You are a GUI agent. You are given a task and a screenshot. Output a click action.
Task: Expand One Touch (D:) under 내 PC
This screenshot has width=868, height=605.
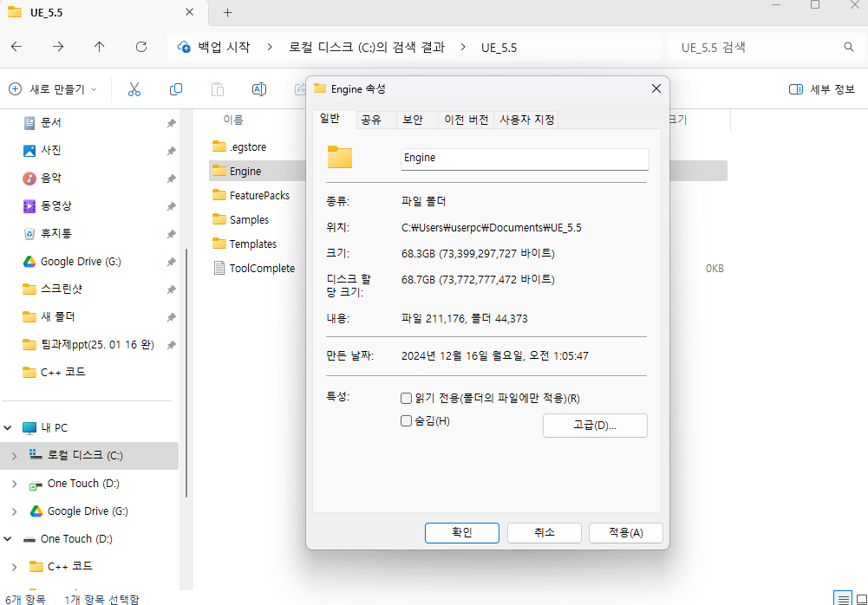(15, 484)
